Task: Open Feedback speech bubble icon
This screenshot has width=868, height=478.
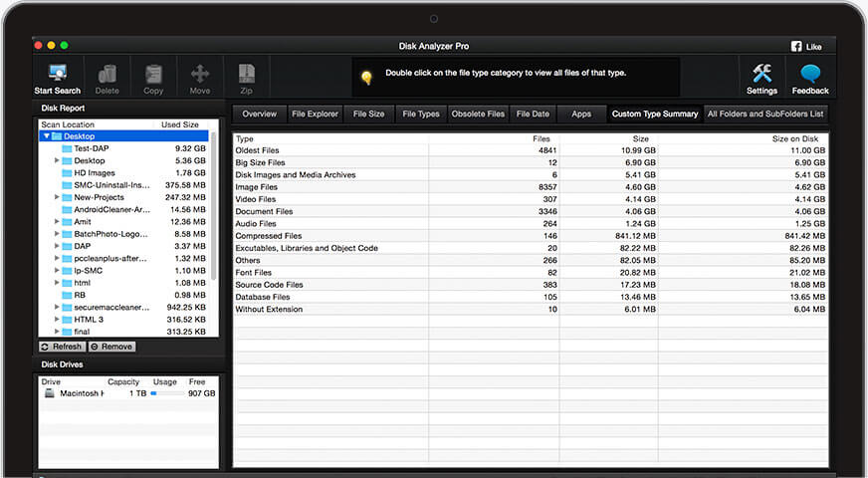Action: (810, 73)
